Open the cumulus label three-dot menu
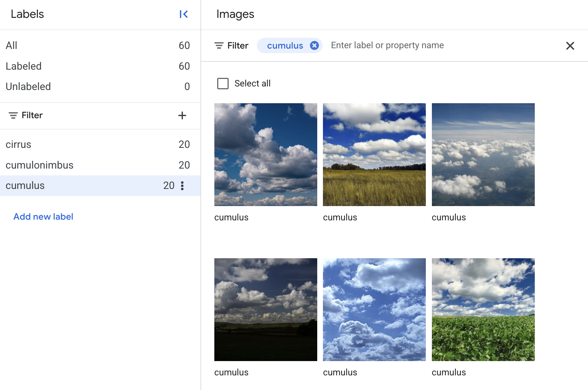Screen dimensions: 588x390 [x=182, y=186]
